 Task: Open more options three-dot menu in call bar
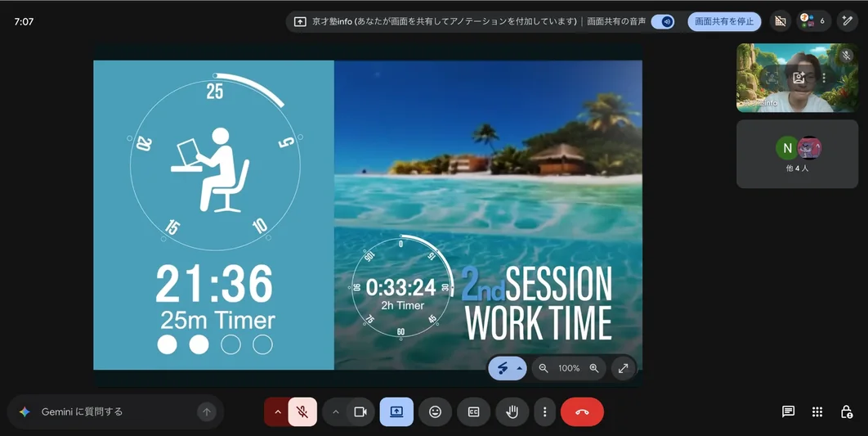tap(544, 411)
